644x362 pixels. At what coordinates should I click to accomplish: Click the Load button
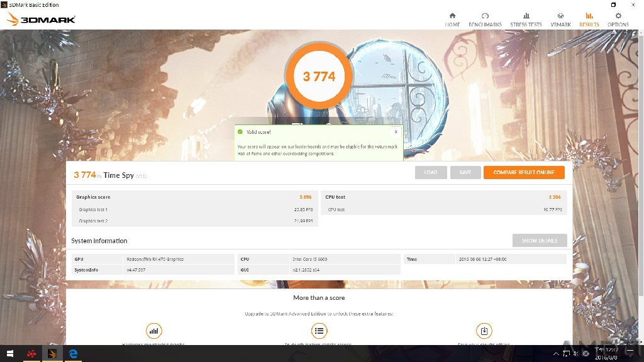(x=431, y=172)
